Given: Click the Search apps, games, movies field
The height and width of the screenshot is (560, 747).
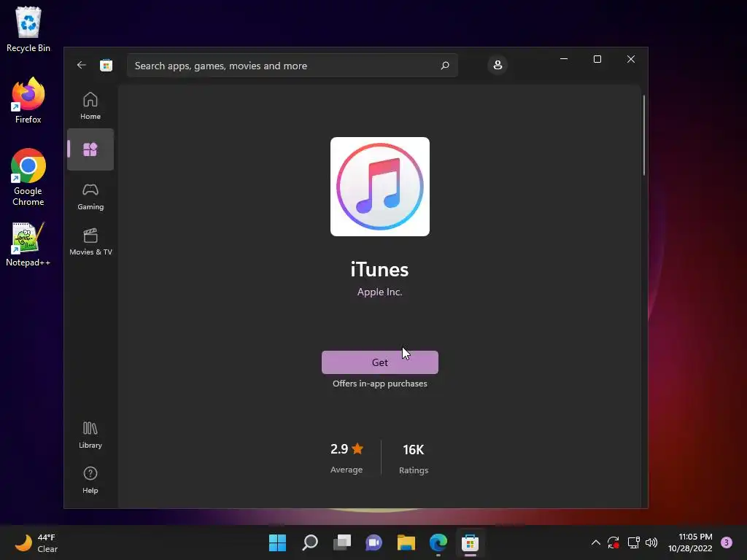Looking at the screenshot, I should point(293,65).
